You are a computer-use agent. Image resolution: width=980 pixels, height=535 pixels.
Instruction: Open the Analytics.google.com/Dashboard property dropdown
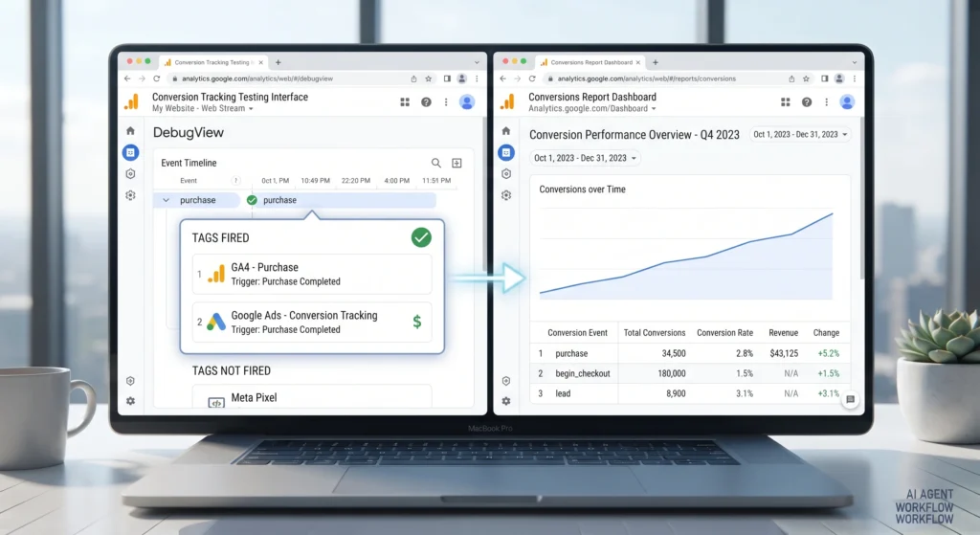pos(592,109)
